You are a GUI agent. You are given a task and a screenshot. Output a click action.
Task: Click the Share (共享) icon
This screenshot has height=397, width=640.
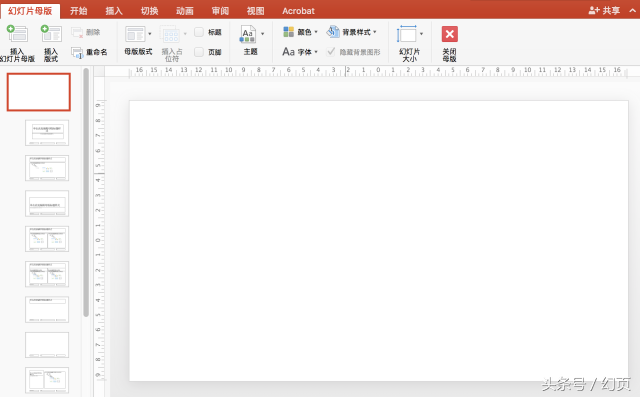click(x=594, y=11)
